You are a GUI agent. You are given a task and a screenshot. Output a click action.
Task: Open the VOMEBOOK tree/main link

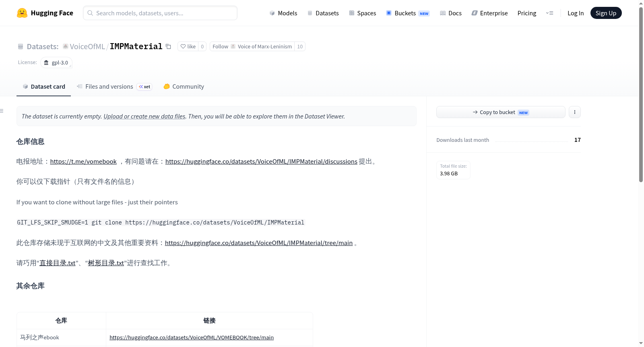192,337
